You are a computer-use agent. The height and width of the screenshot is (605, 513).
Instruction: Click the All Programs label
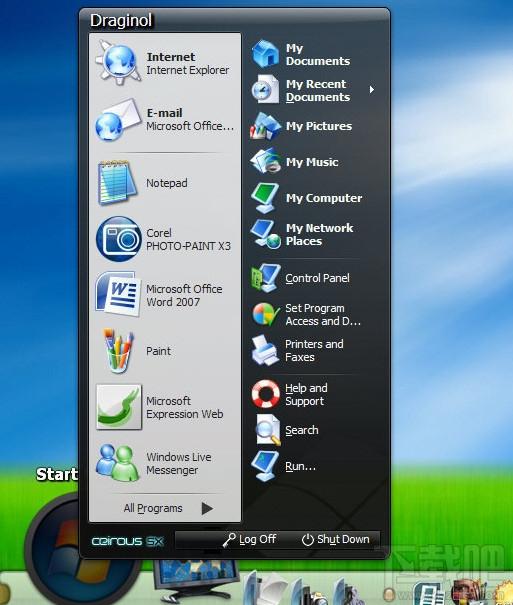(153, 508)
